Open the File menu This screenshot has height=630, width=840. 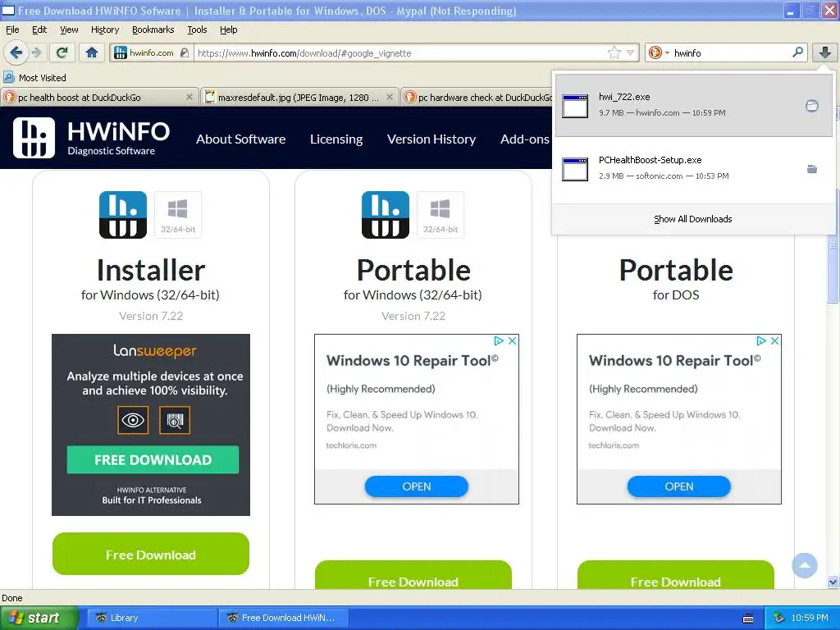(x=12, y=30)
